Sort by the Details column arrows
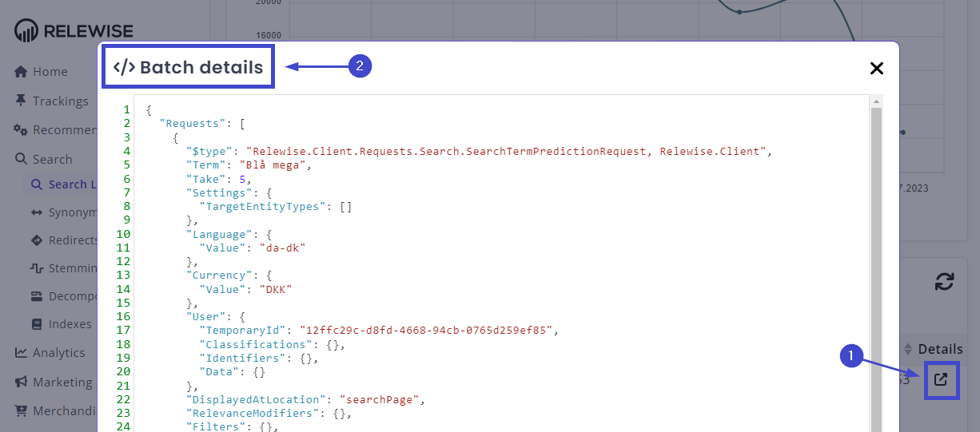Image resolution: width=980 pixels, height=432 pixels. [x=907, y=349]
